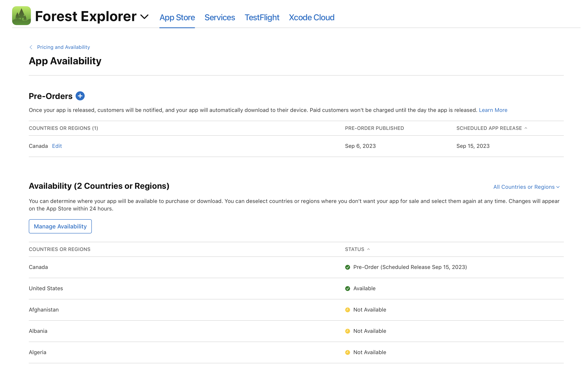Screen dimensions: 588x370
Task: Click Albania's yellow status icon
Action: click(347, 331)
